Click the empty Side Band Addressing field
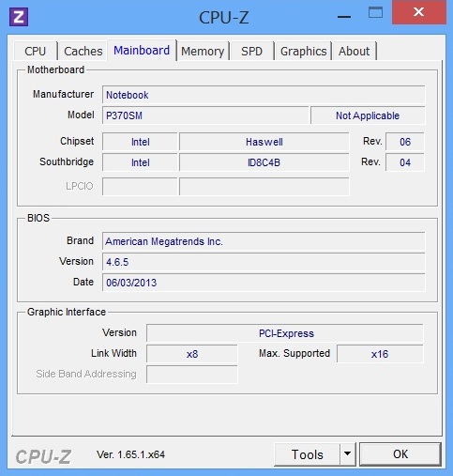 point(192,375)
